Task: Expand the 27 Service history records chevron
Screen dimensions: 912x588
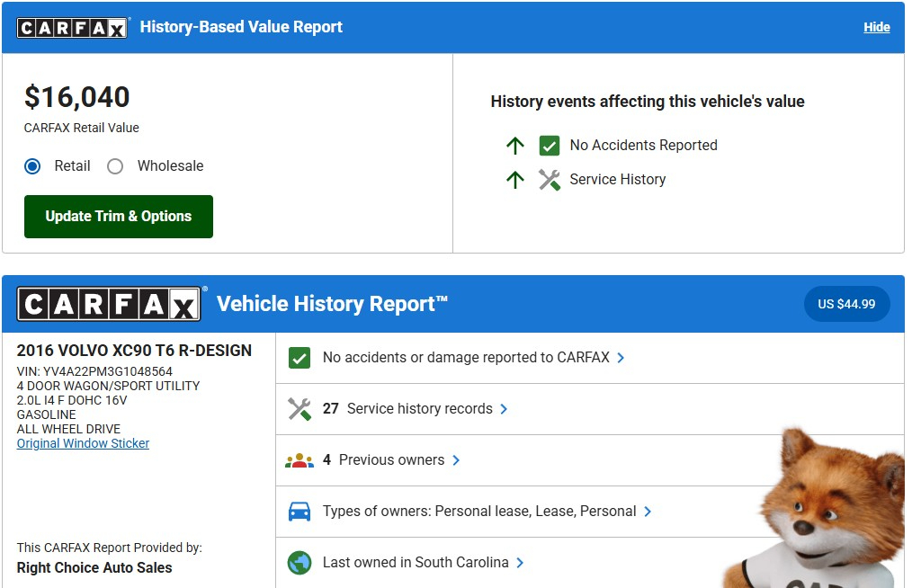Action: click(x=504, y=409)
